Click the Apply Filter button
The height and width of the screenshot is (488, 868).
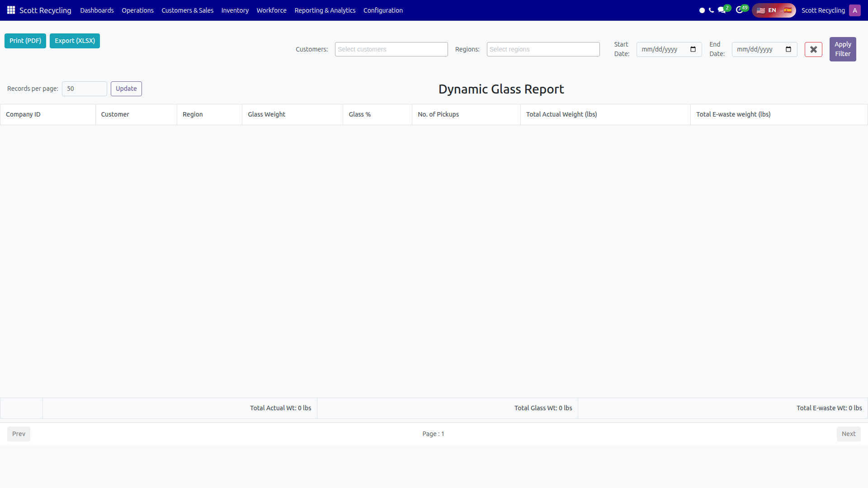(843, 49)
